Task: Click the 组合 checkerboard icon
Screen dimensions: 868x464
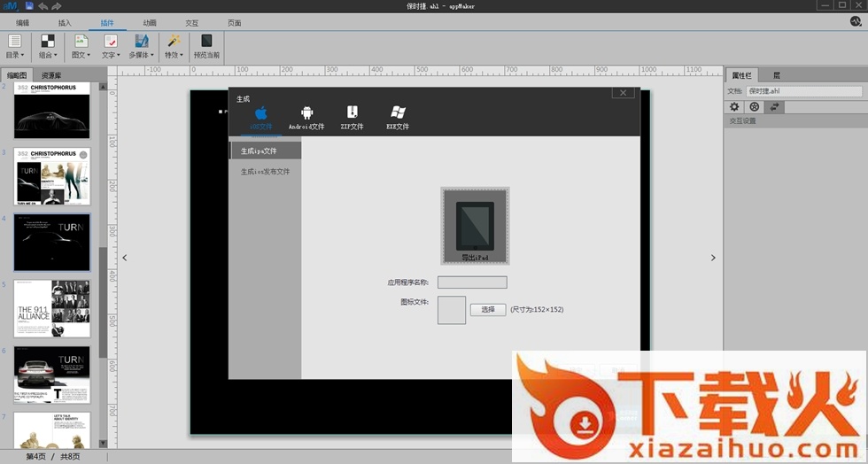Action: (x=48, y=41)
